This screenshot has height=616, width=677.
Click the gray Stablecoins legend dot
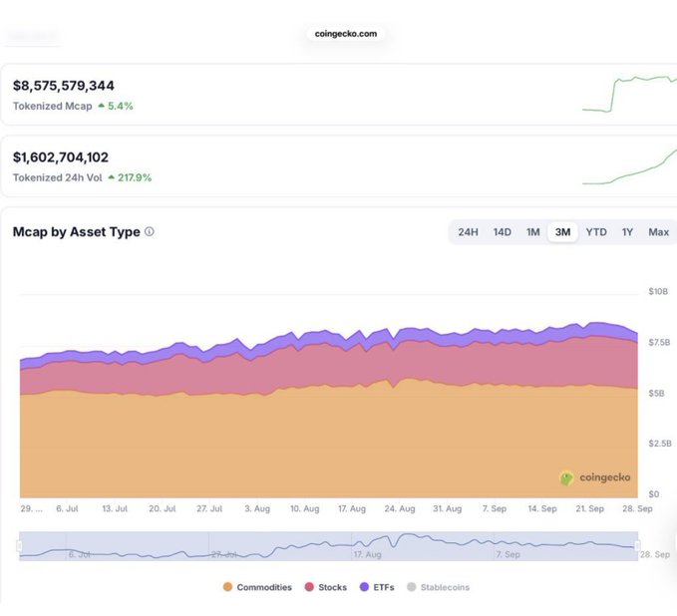click(412, 587)
